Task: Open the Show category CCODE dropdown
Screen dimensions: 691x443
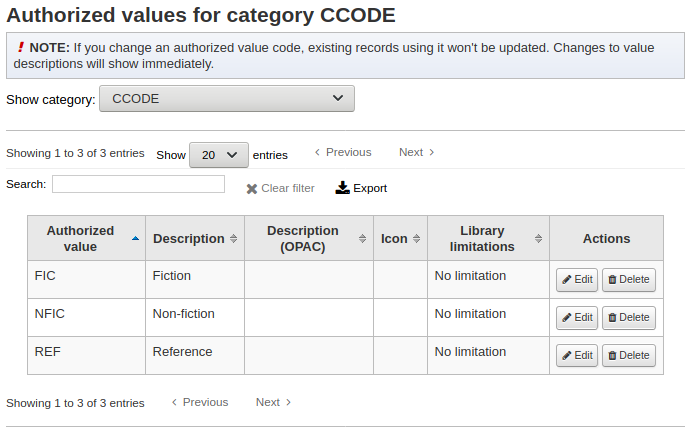Action: click(x=226, y=99)
